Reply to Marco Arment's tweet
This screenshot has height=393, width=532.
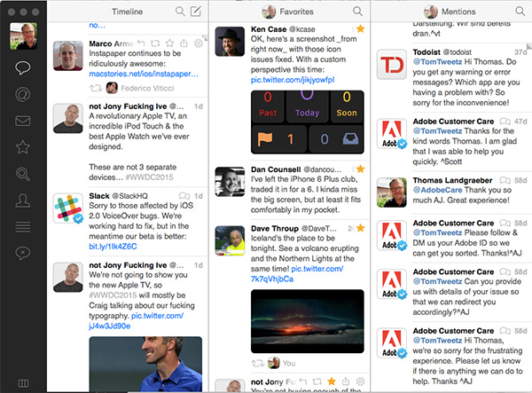(141, 43)
